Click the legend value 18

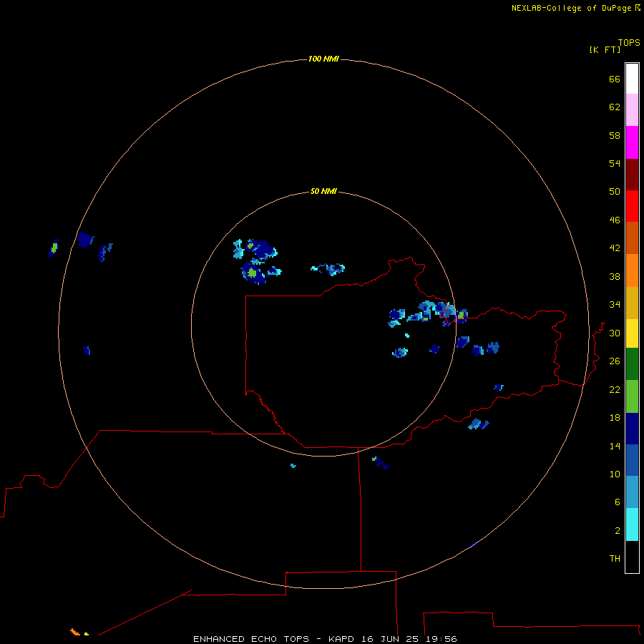point(615,418)
